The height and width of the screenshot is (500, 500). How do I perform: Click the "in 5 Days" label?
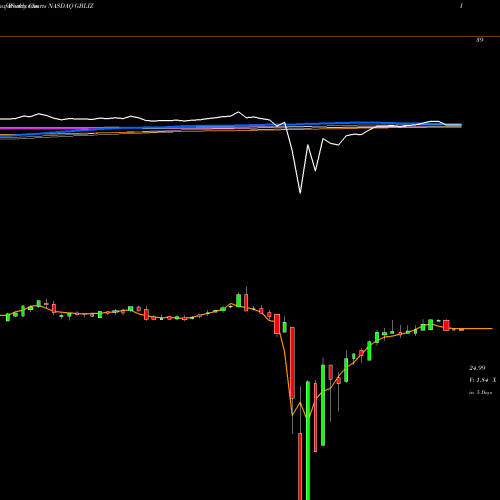481,393
